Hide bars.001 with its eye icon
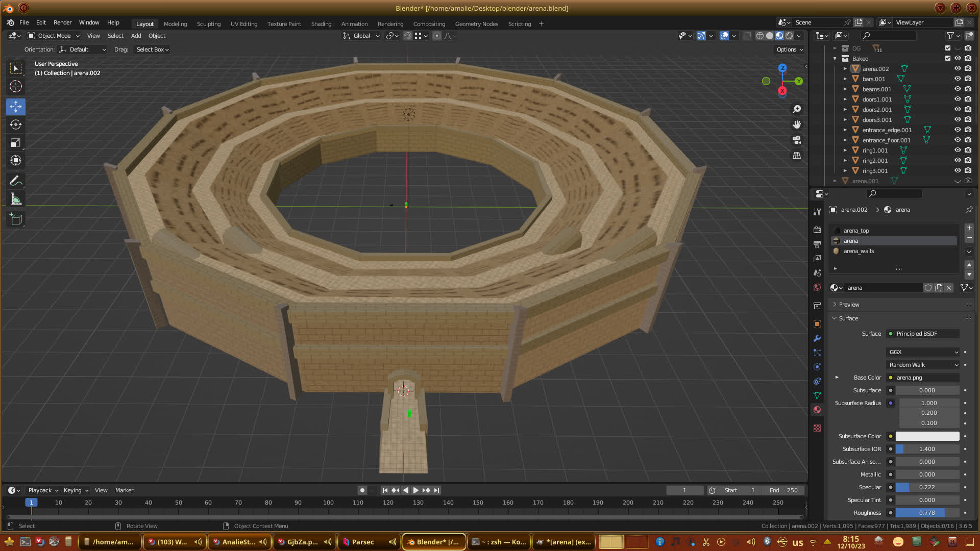This screenshot has height=551, width=980. [x=958, y=79]
